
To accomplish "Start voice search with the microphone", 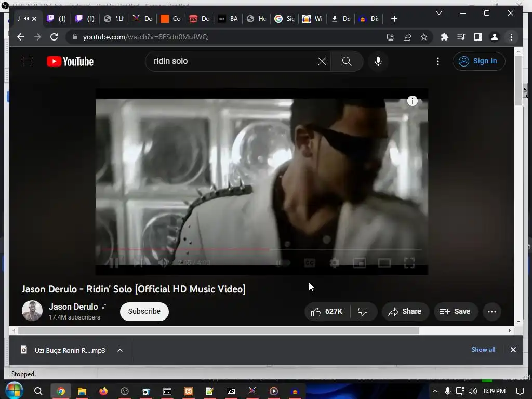I will 378,61.
